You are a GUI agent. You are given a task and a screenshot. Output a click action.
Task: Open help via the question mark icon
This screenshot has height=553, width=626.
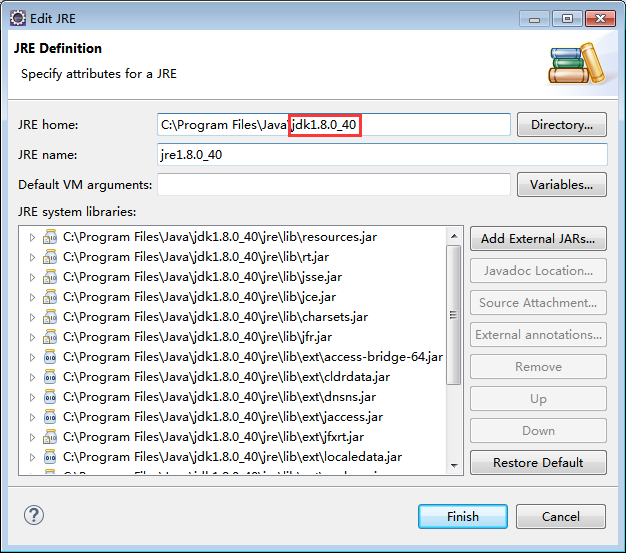34,515
